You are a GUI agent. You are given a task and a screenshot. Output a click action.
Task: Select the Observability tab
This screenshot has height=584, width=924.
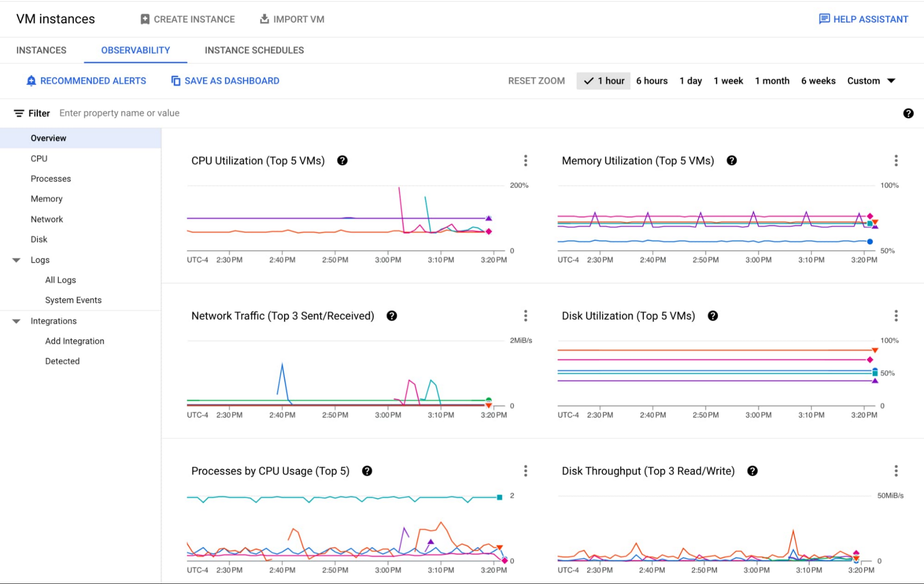pos(134,50)
